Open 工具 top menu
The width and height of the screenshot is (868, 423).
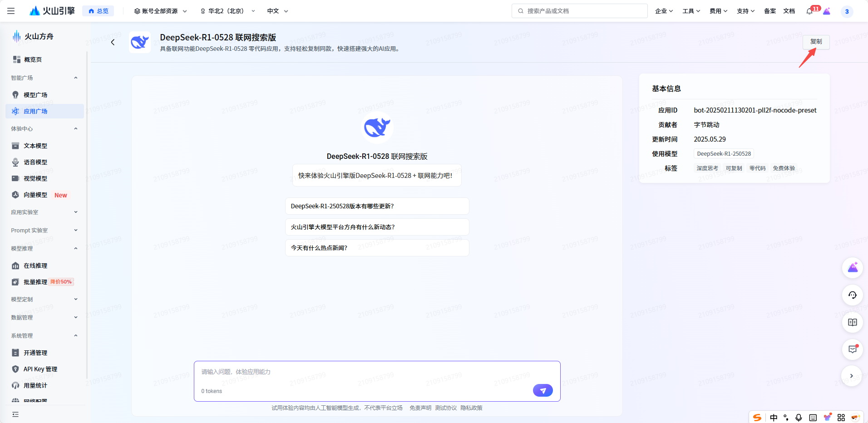pos(691,11)
